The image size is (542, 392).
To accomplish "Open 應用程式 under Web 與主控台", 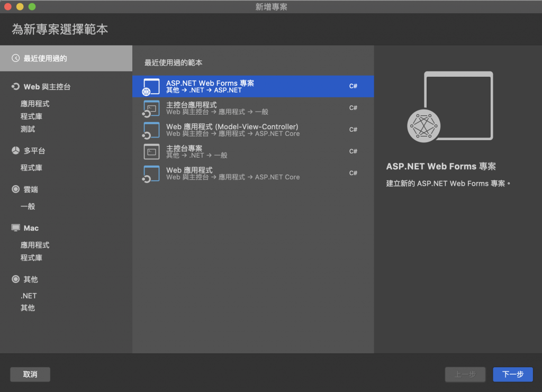I will point(35,104).
